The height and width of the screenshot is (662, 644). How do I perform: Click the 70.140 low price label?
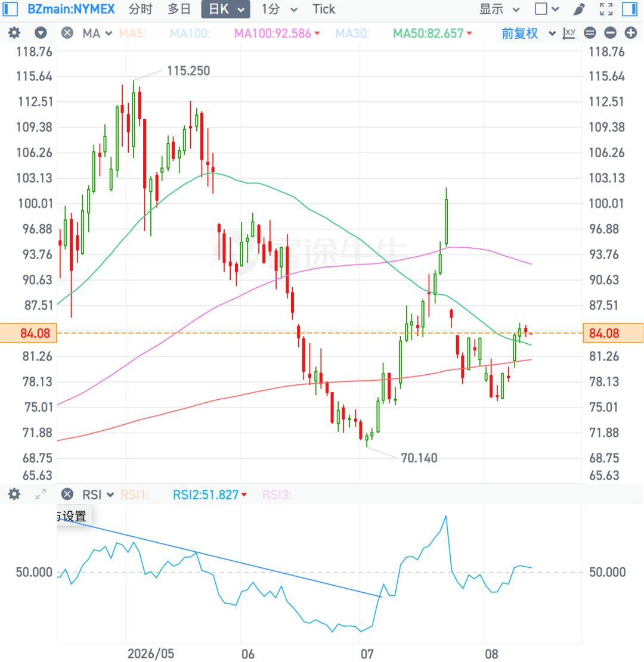419,458
